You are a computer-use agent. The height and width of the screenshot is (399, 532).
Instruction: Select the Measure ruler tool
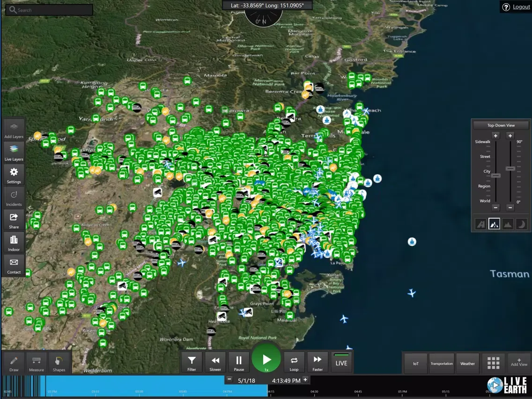pyautogui.click(x=37, y=363)
